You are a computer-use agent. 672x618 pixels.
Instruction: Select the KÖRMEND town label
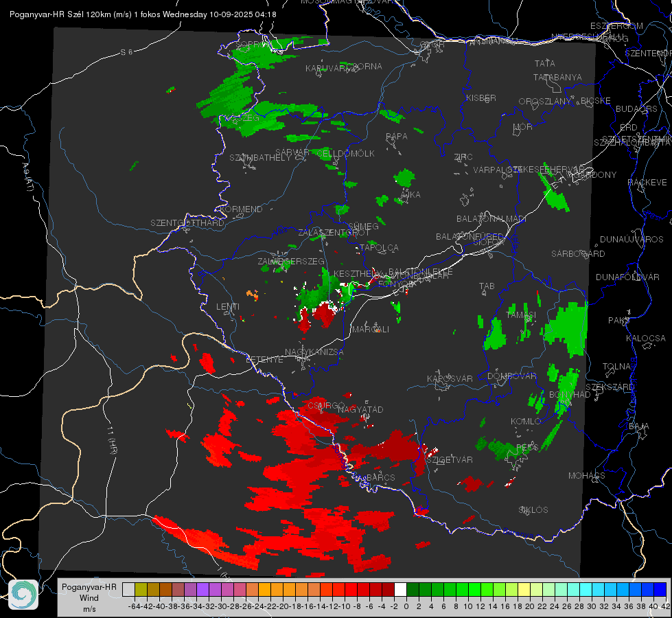click(x=241, y=209)
